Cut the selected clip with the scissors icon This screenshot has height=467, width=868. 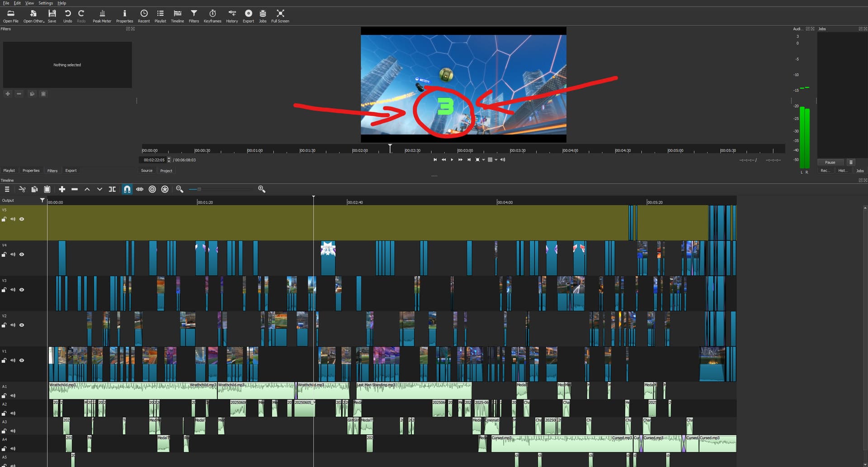22,189
